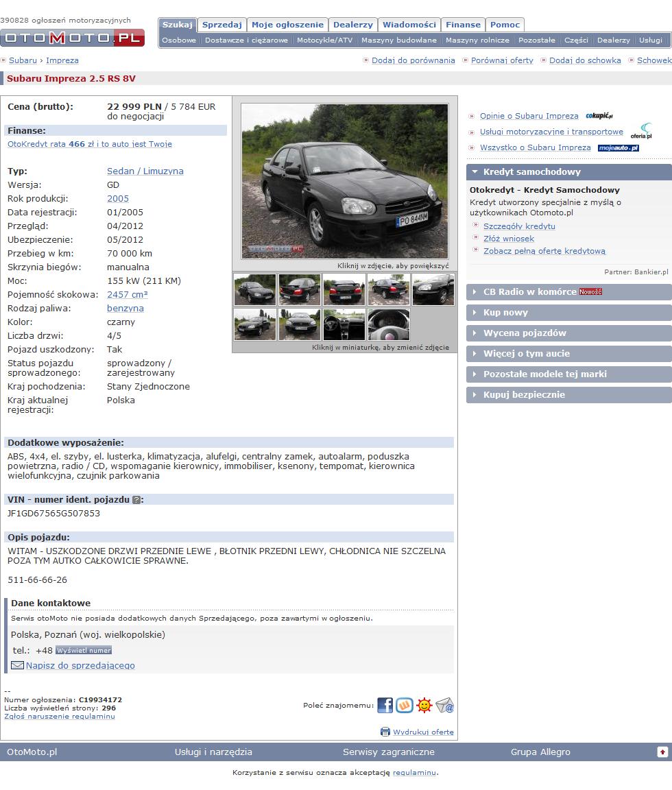Click the price 22 999 PLN
This screenshot has height=790, width=672.
point(134,107)
